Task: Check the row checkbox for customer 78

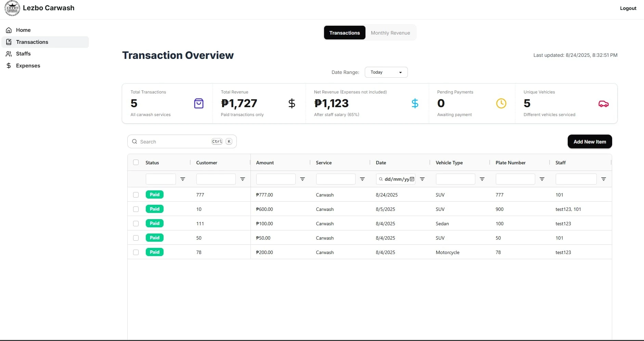Action: coord(136,252)
